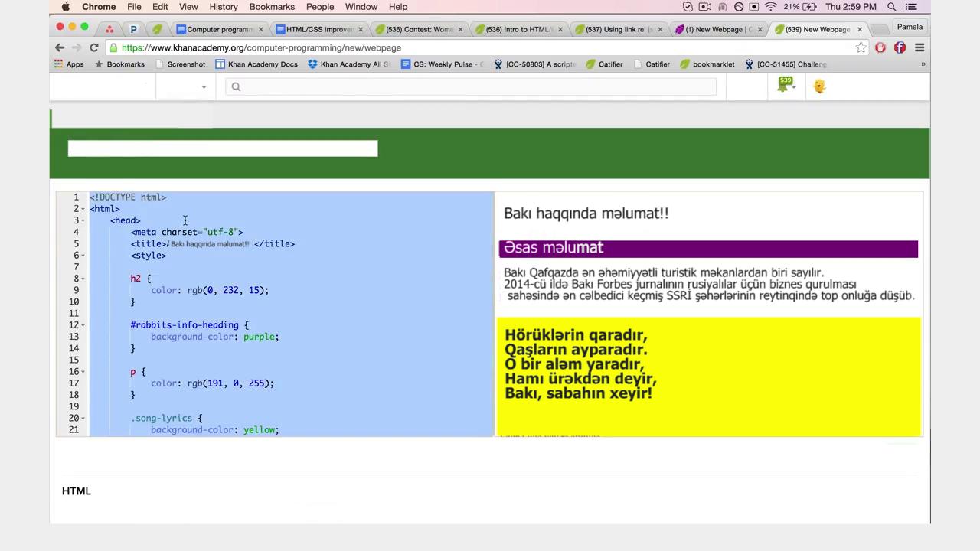Click the yellow avatar icon in header
Image resolution: width=980 pixels, height=551 pixels.
click(819, 86)
